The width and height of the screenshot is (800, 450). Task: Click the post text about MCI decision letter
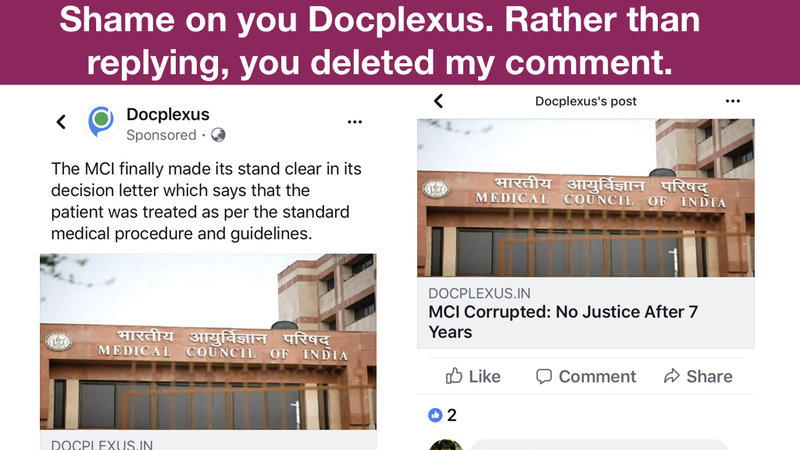206,199
